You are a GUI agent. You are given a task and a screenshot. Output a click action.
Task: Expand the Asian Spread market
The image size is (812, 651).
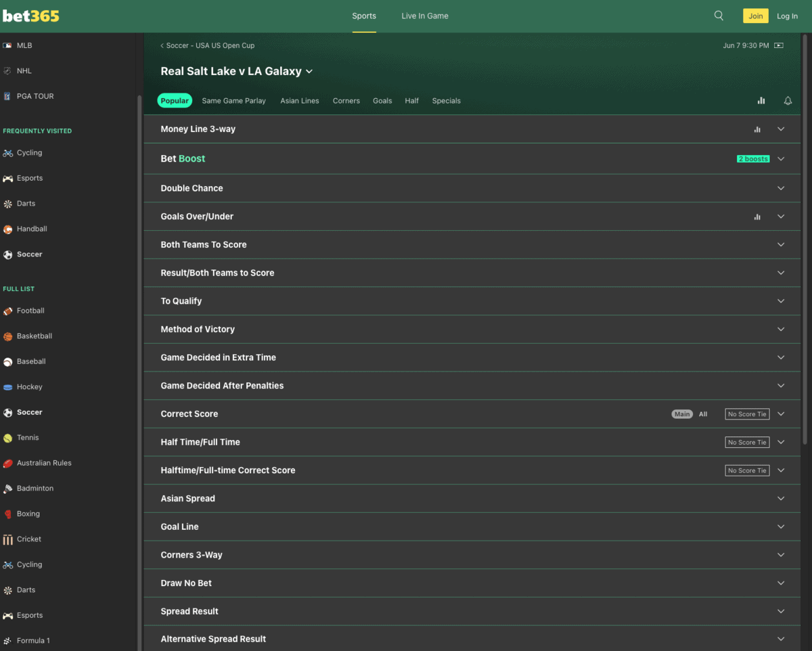coord(781,499)
